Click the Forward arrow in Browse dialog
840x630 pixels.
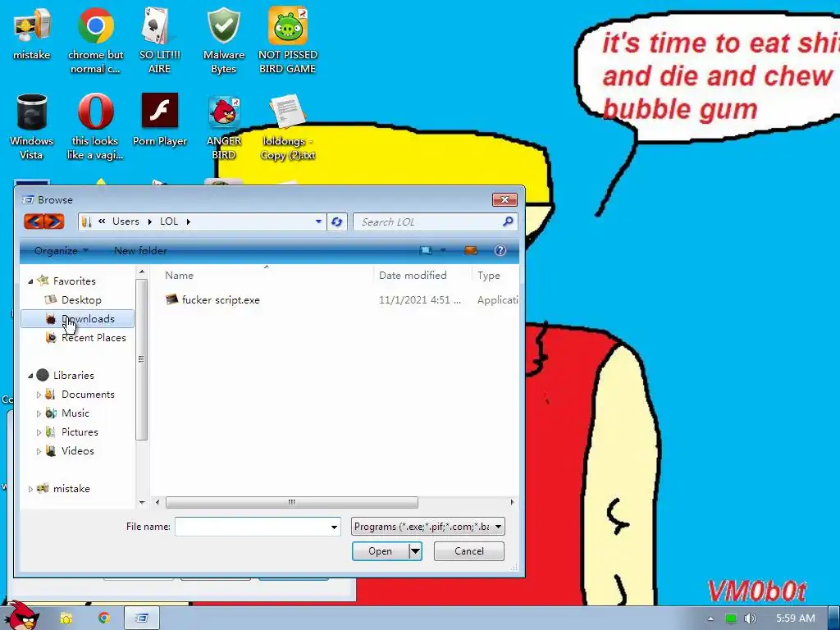(54, 221)
